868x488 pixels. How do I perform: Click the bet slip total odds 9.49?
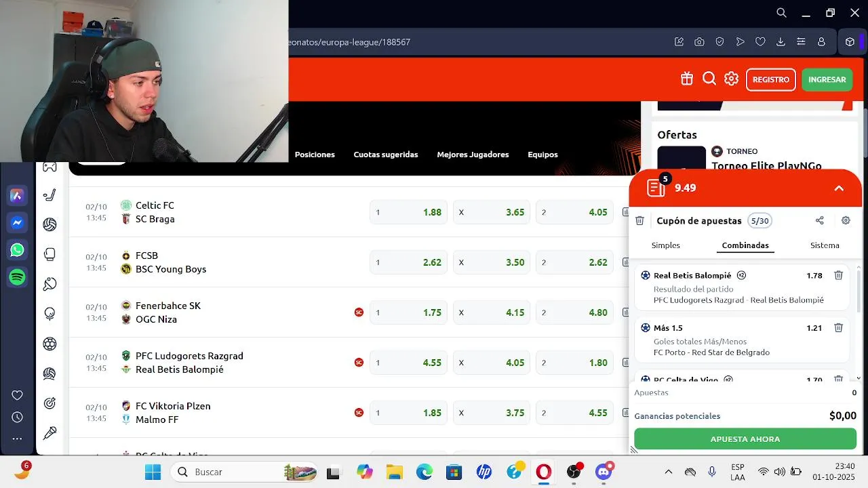click(685, 188)
